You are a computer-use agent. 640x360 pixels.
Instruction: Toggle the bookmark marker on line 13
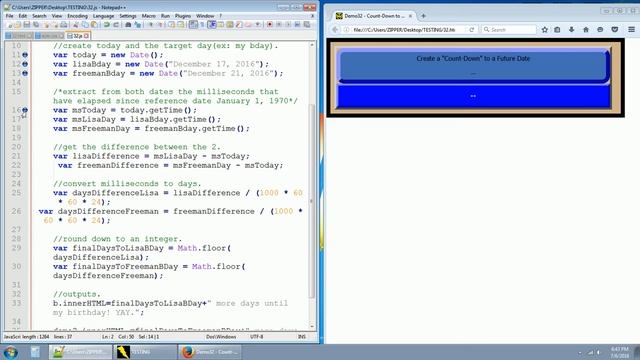coord(25,73)
